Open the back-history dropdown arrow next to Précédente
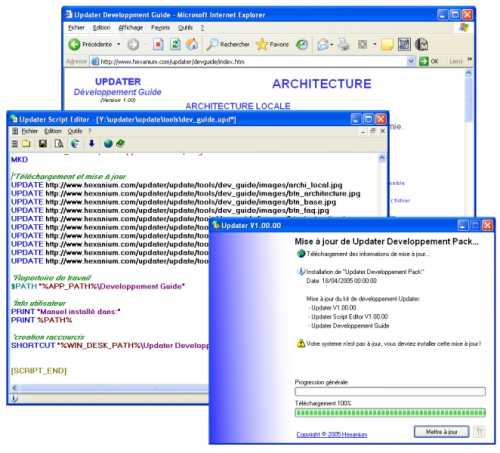 point(118,44)
